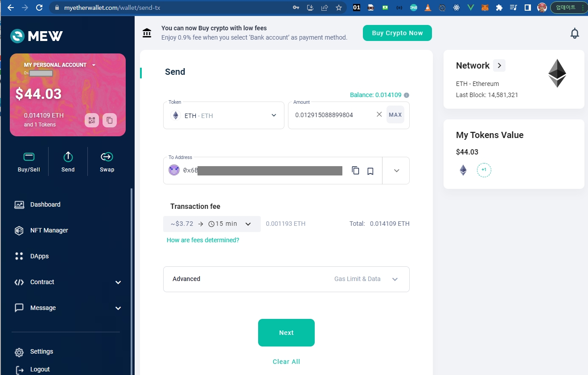Click the 'Last Block: 14,581,321' text
The height and width of the screenshot is (375, 588).
(487, 95)
